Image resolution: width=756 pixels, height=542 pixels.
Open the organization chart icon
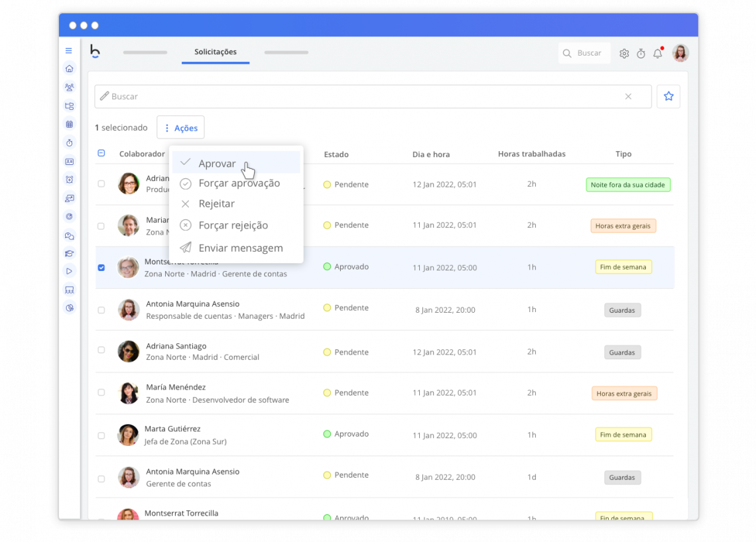tap(69, 105)
